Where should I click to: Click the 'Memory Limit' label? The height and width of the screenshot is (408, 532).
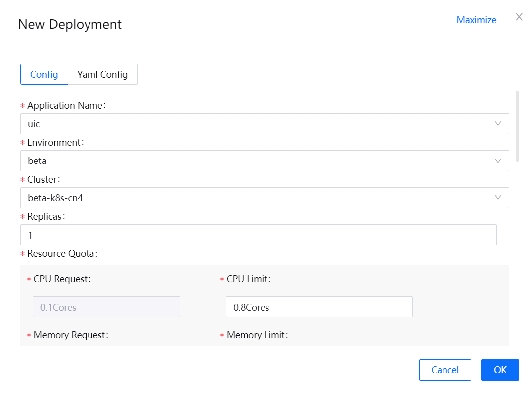click(x=257, y=335)
